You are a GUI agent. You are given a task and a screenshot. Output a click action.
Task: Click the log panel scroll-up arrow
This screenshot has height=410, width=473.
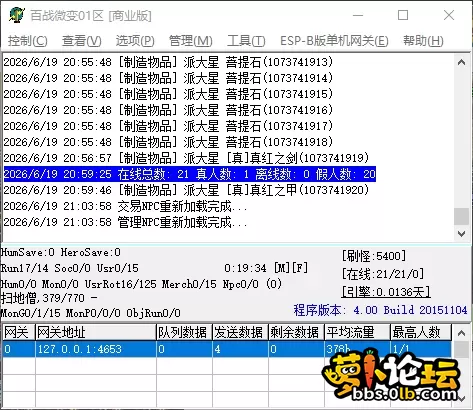click(461, 62)
